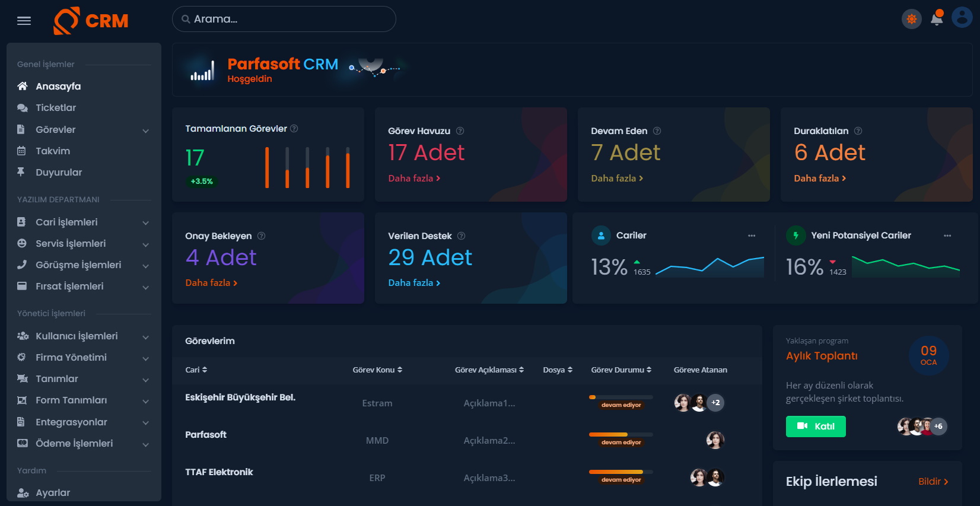Sort table by Görev Durumu column
The image size is (980, 506).
tap(621, 370)
